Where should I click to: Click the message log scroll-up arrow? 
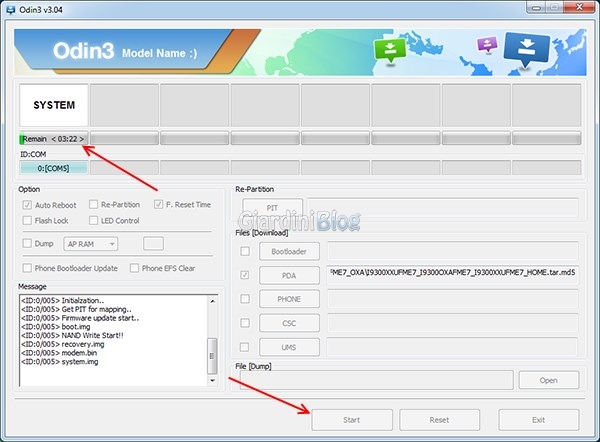(x=212, y=301)
